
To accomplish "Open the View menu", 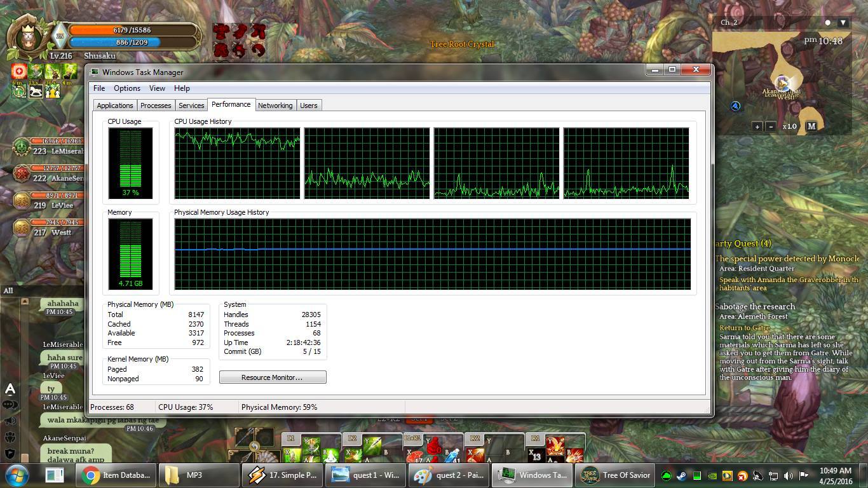I will (x=157, y=88).
